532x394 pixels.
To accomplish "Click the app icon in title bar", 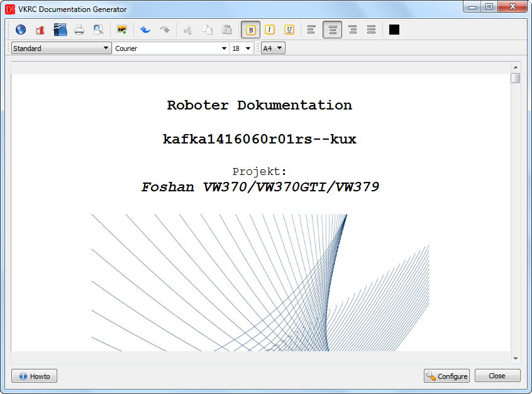I will (x=10, y=9).
